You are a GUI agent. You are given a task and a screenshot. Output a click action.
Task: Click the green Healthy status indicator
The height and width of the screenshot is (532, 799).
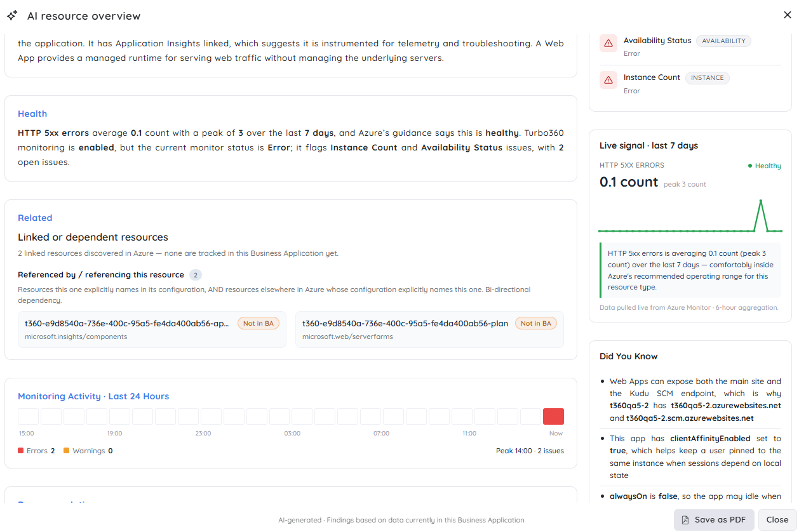(764, 166)
